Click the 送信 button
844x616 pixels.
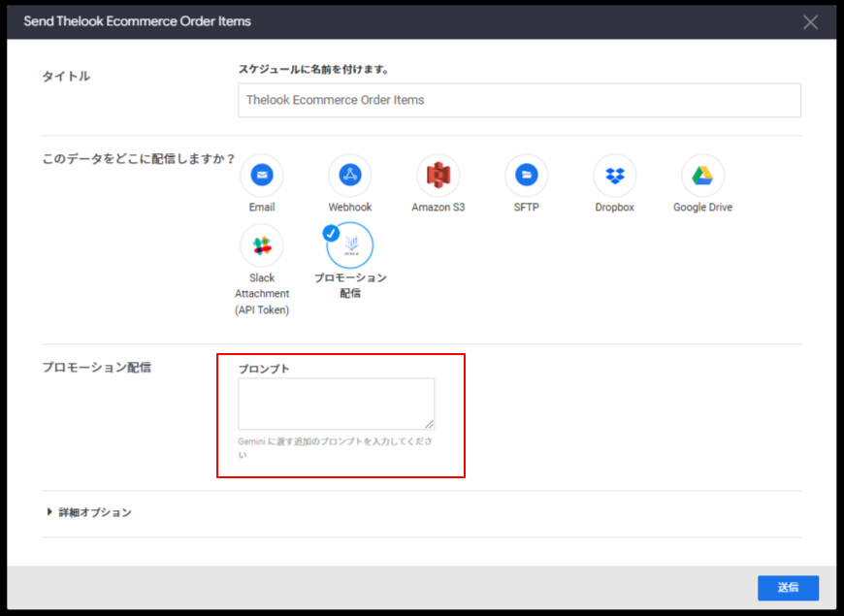pyautogui.click(x=788, y=588)
